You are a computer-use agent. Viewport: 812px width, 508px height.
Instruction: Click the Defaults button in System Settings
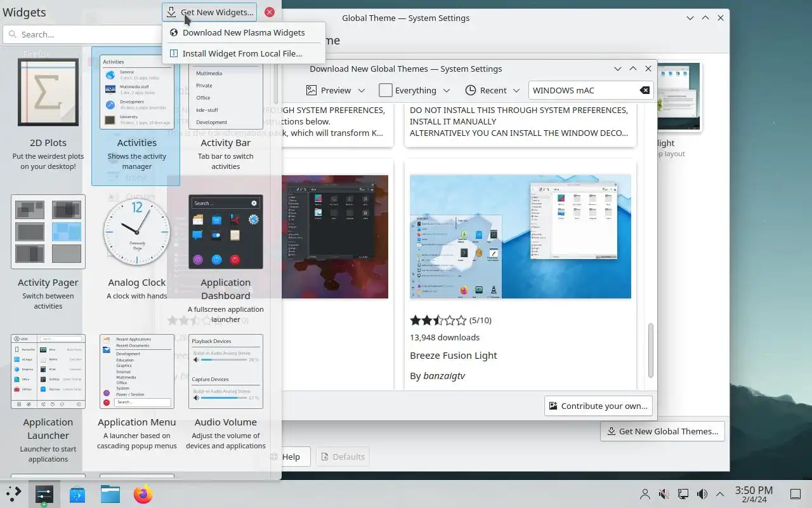pos(343,457)
